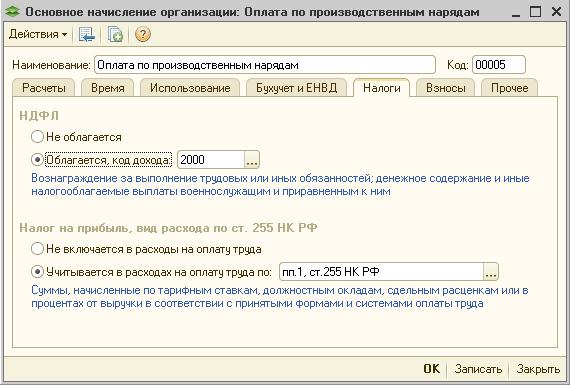This screenshot has width=570, height=385.
Task: Open article 255 expense type ellipsis button
Action: 491,272
